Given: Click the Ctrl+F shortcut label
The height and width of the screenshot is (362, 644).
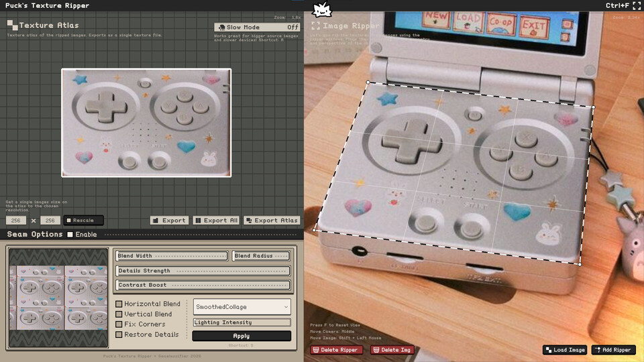Looking at the screenshot, I should 617,5.
